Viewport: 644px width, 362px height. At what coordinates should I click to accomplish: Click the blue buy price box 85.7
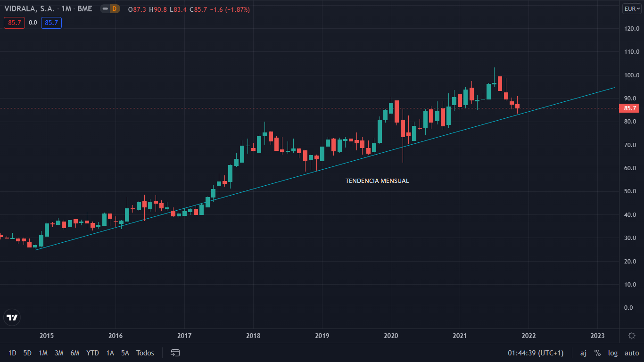[51, 23]
